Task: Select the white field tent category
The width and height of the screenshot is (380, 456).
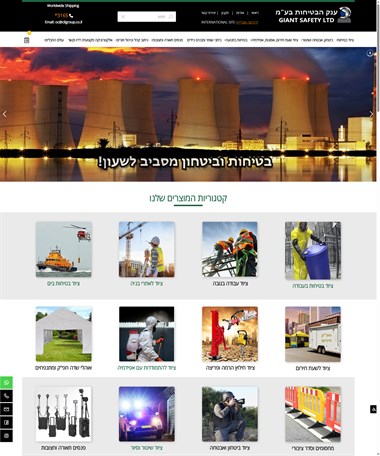Action: click(x=63, y=334)
